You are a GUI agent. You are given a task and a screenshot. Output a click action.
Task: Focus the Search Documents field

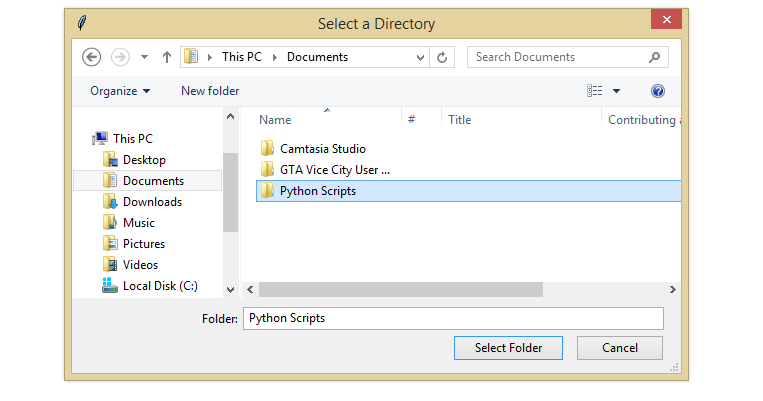click(x=567, y=57)
